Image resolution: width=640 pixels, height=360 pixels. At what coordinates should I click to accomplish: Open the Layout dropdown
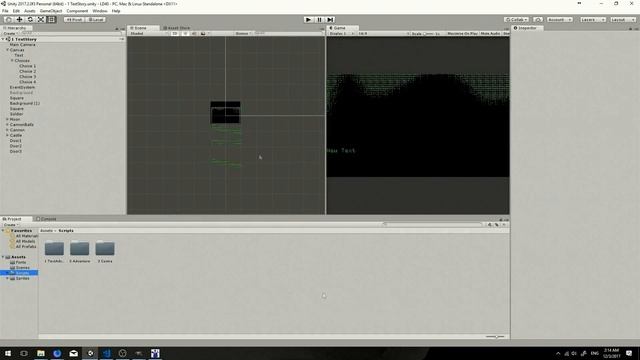pyautogui.click(x=623, y=20)
